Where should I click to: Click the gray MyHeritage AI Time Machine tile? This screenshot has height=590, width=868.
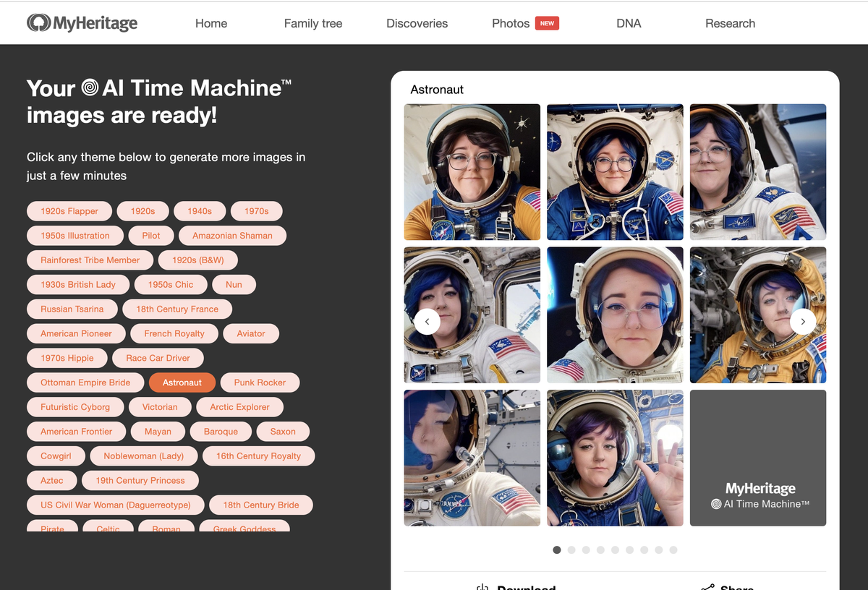(757, 458)
